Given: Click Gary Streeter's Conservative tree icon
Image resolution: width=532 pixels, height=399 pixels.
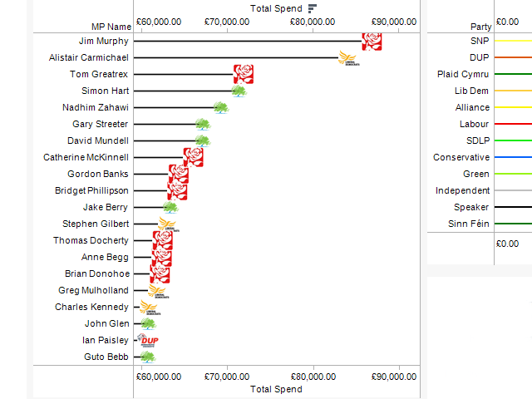Looking at the screenshot, I should (x=203, y=124).
